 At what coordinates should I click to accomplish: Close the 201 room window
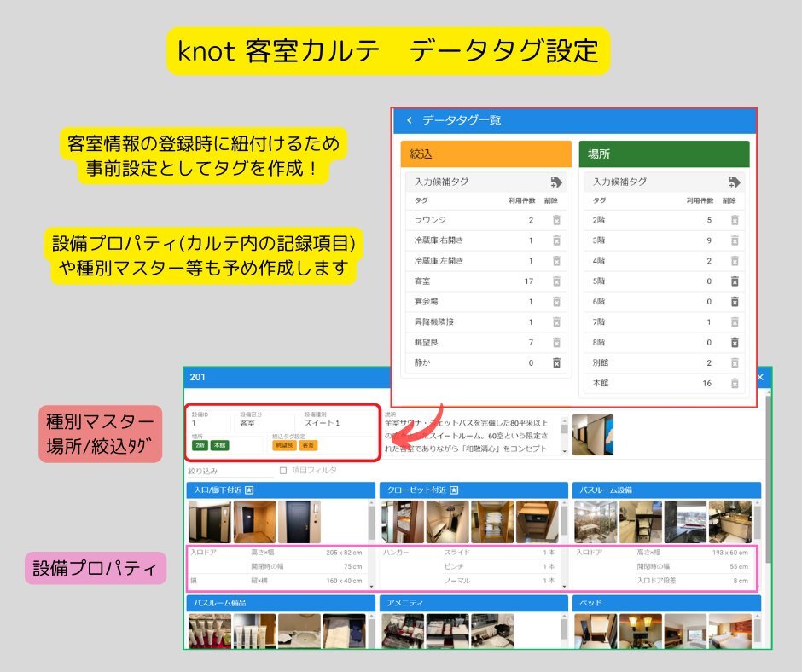[760, 377]
